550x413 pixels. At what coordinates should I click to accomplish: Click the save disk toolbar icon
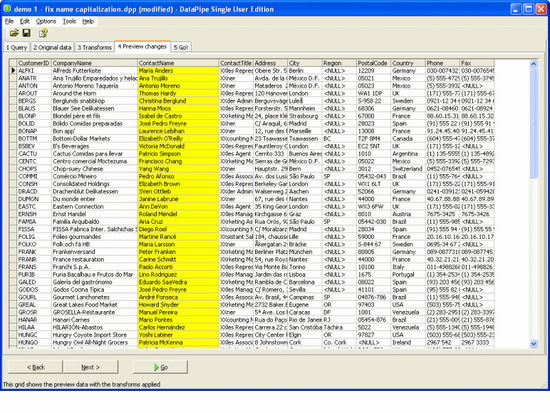point(27,33)
